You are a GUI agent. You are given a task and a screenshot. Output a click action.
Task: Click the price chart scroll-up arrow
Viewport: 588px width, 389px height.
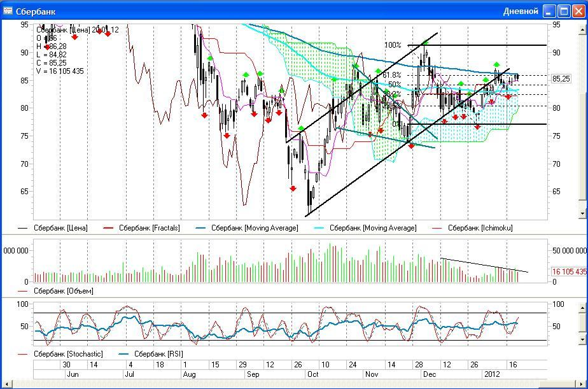pos(582,29)
